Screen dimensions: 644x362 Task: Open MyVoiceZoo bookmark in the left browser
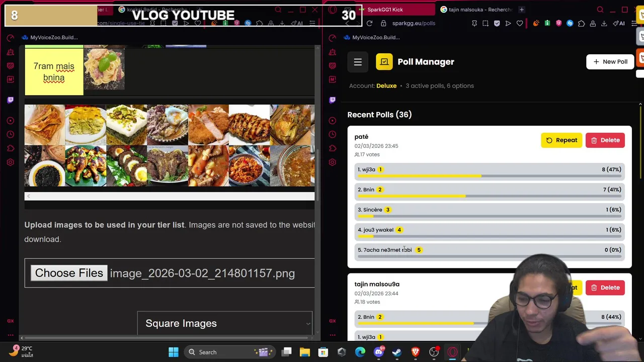(49, 37)
